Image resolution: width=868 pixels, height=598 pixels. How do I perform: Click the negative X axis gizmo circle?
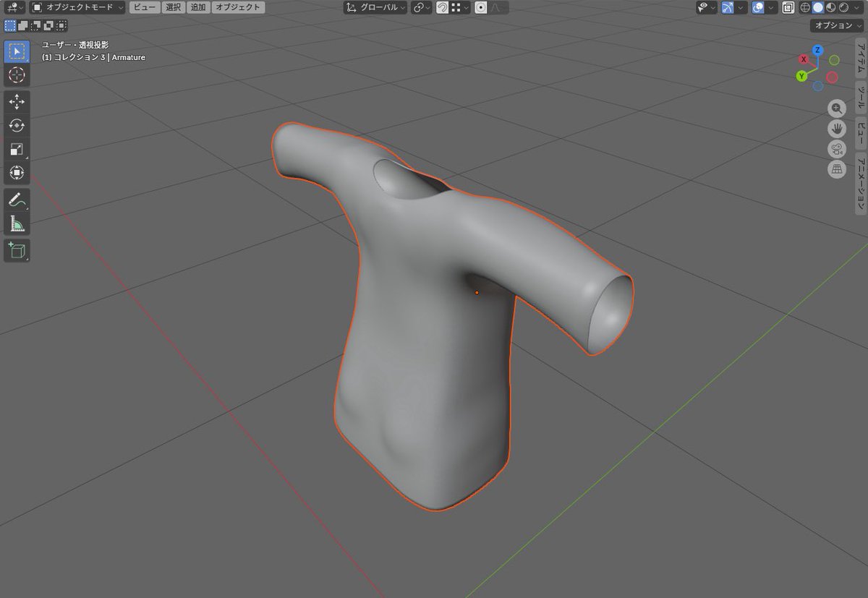pos(832,77)
